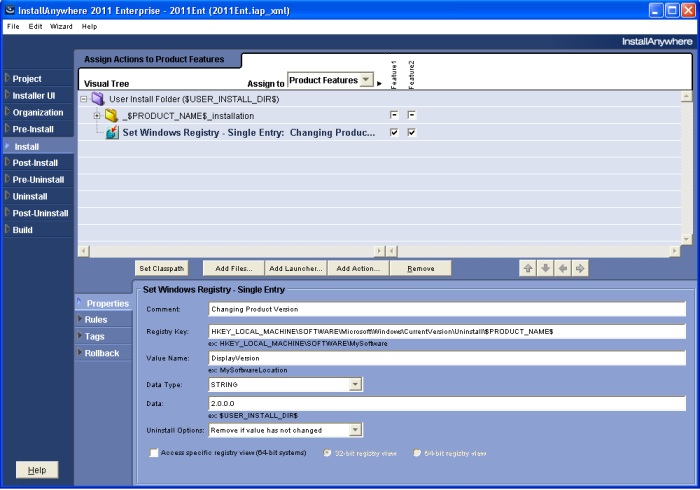
Task: Collapse the User Install Folder tree node
Action: 83,99
